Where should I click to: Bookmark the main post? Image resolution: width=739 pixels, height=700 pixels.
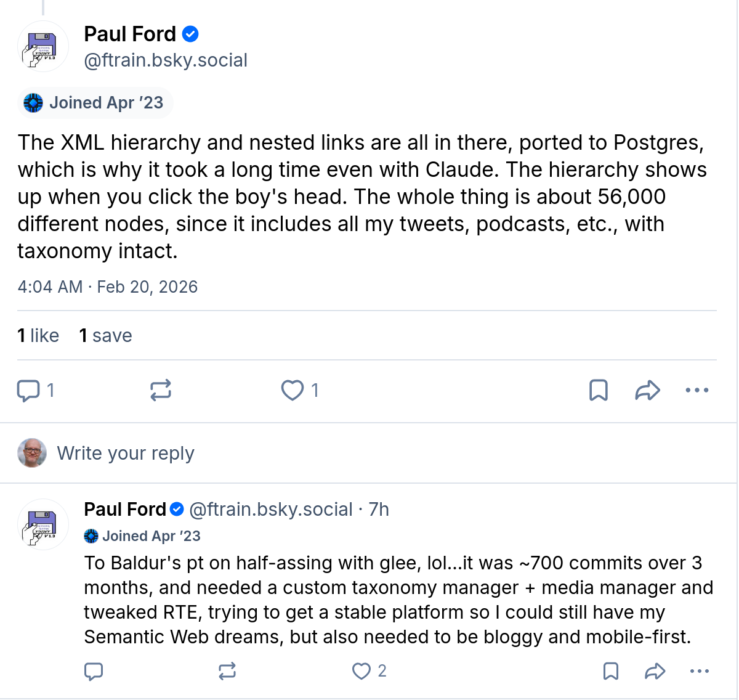click(599, 391)
